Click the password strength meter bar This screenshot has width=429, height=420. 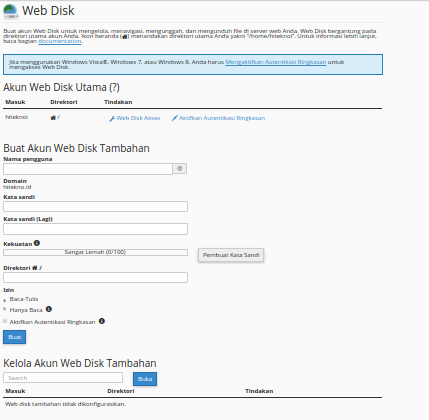pos(95,252)
